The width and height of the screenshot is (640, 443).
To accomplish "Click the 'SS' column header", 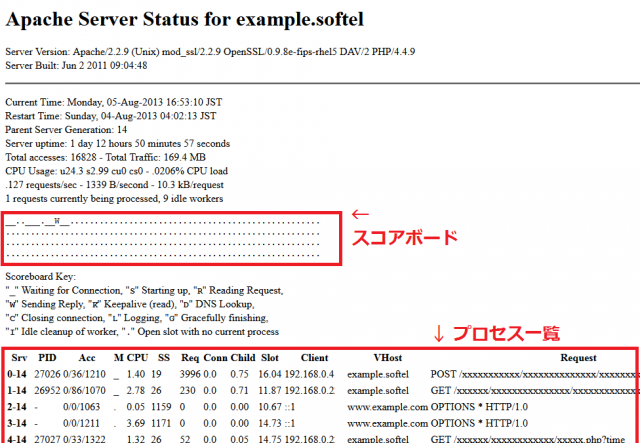I will click(164, 358).
